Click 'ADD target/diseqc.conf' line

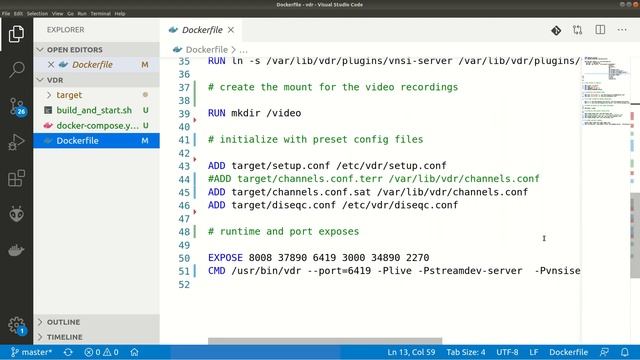(x=333, y=205)
